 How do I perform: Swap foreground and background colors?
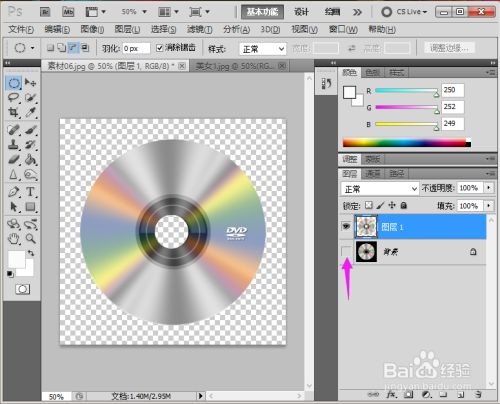[31, 253]
